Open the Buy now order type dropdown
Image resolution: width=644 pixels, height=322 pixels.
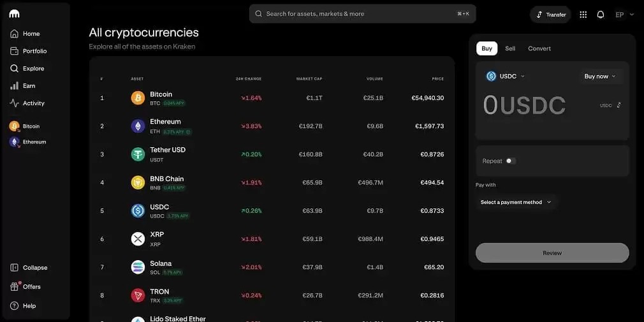pyautogui.click(x=600, y=77)
